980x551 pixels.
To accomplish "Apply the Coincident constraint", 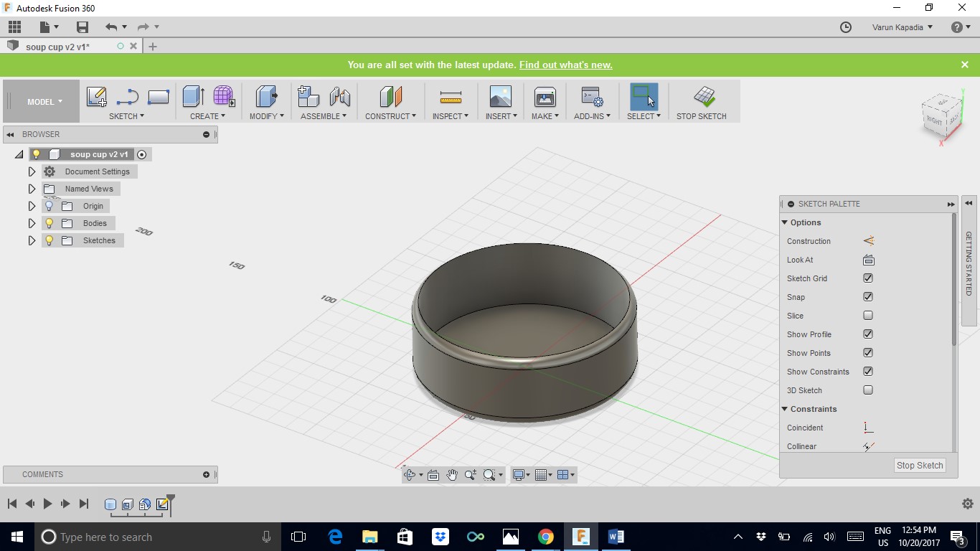I will [x=869, y=428].
